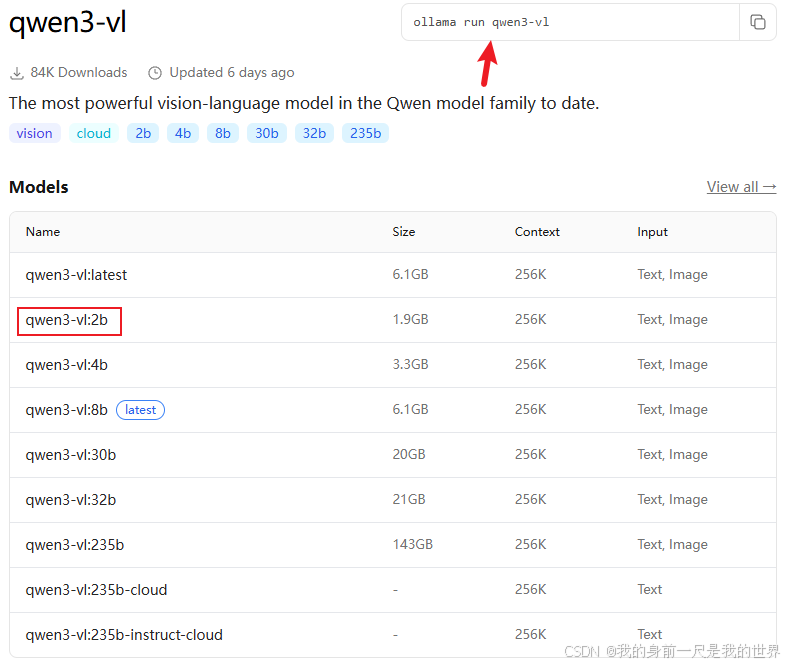Viewport: 788px width, 665px height.
Task: Select the 2b size tag
Action: point(143,133)
